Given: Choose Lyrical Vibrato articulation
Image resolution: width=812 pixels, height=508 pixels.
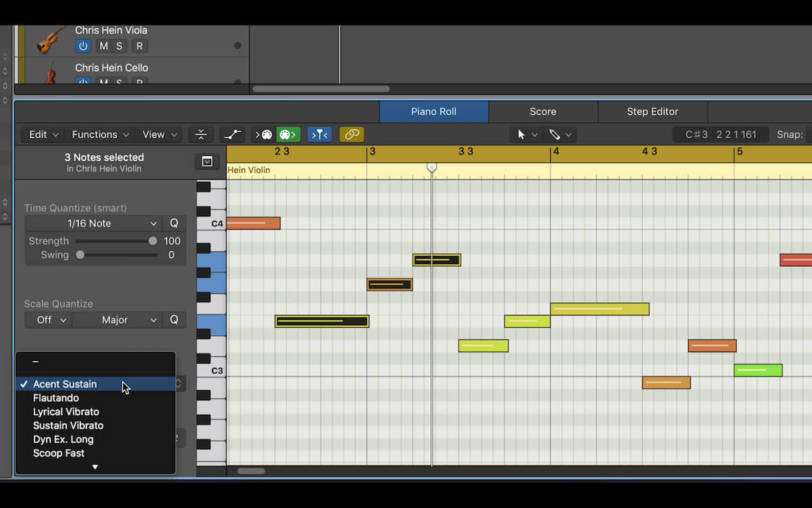Looking at the screenshot, I should [95, 412].
